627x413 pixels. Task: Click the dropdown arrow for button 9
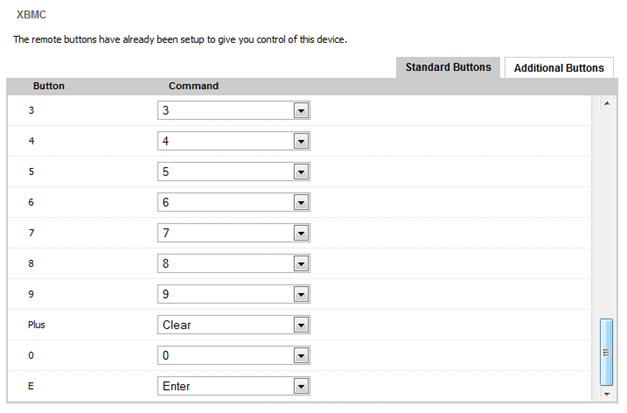pos(300,294)
